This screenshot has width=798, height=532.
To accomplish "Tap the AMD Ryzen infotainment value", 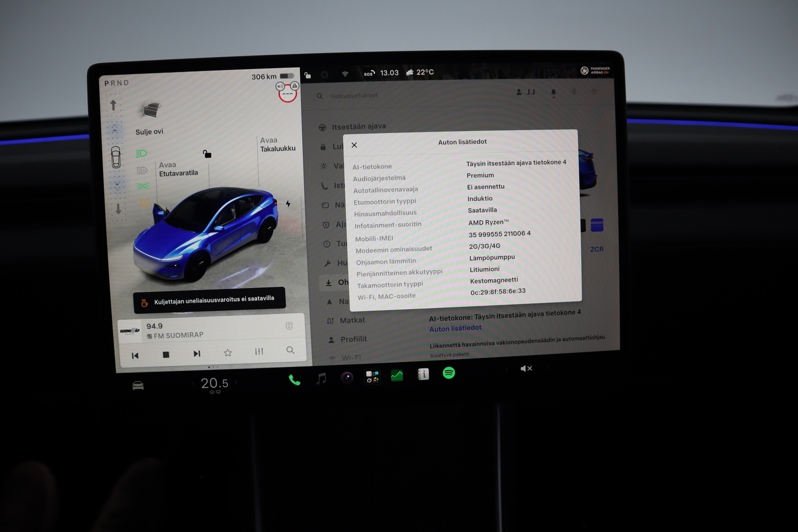I will point(488,222).
